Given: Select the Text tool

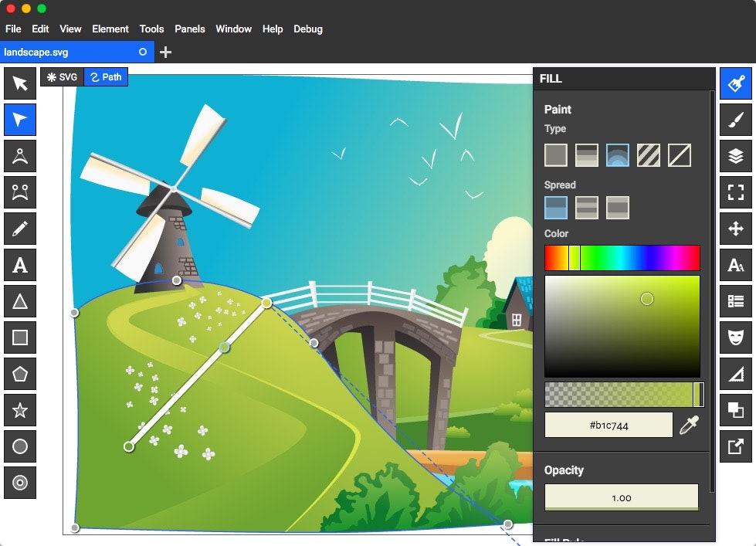Looking at the screenshot, I should (19, 264).
